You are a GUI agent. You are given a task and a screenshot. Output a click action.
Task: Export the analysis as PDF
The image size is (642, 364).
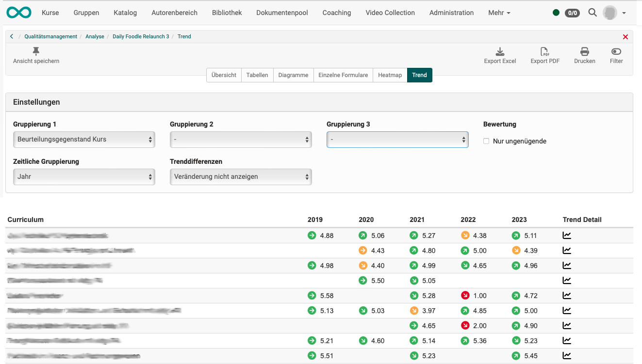[x=544, y=55]
